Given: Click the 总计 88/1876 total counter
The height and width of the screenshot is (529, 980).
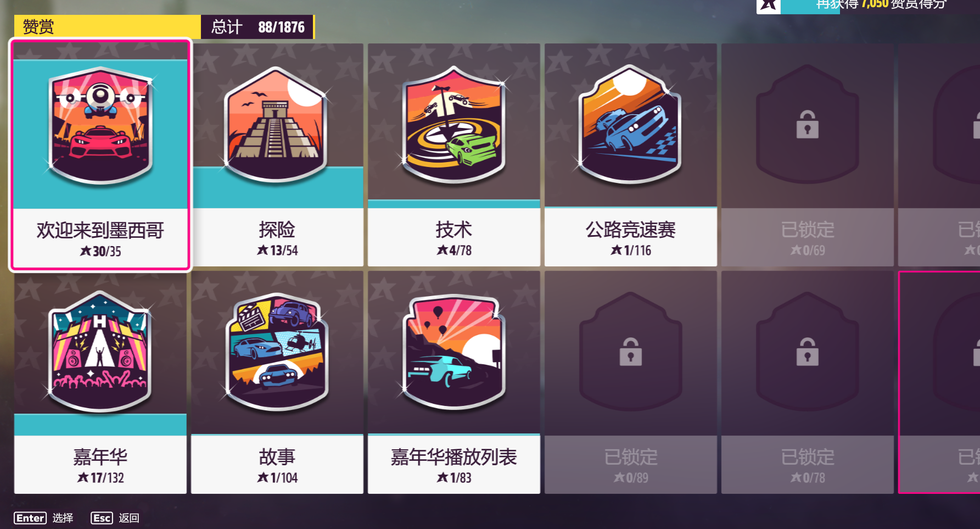Looking at the screenshot, I should [x=257, y=27].
